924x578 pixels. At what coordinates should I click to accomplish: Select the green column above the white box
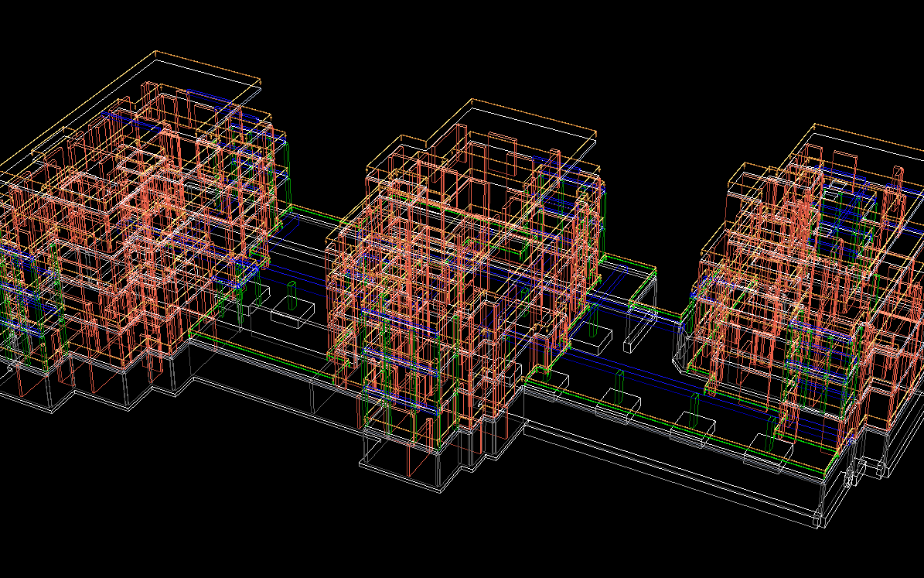(292, 294)
